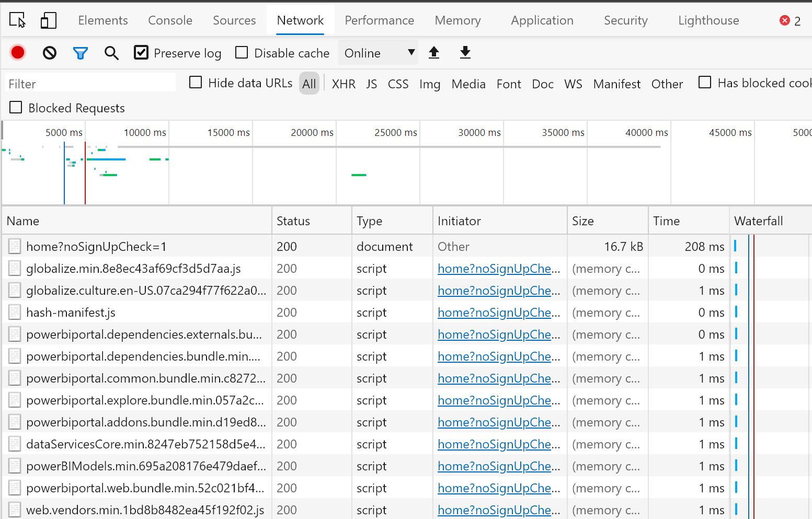The height and width of the screenshot is (519, 812).
Task: Stop recording network log
Action: [x=18, y=52]
